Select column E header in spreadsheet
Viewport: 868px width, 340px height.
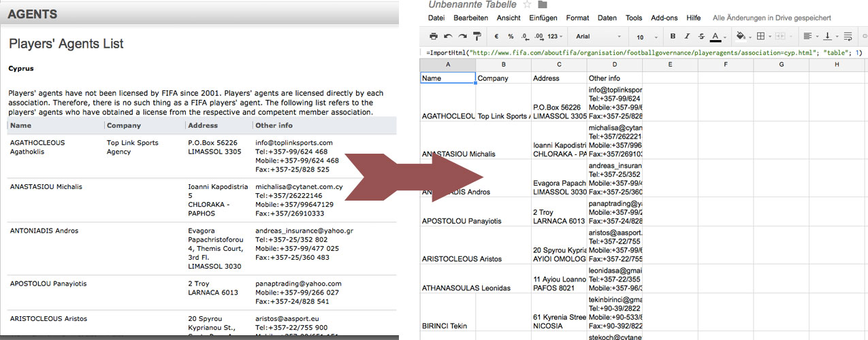670,65
